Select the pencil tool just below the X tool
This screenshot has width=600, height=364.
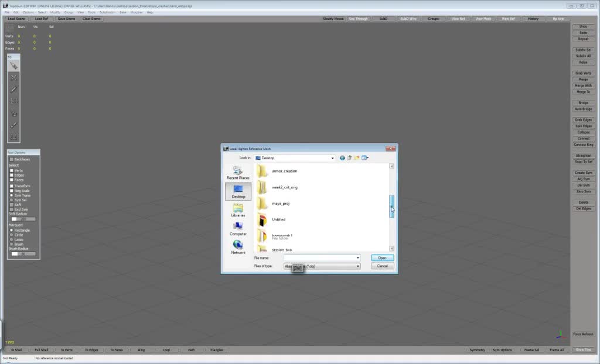coord(14,90)
